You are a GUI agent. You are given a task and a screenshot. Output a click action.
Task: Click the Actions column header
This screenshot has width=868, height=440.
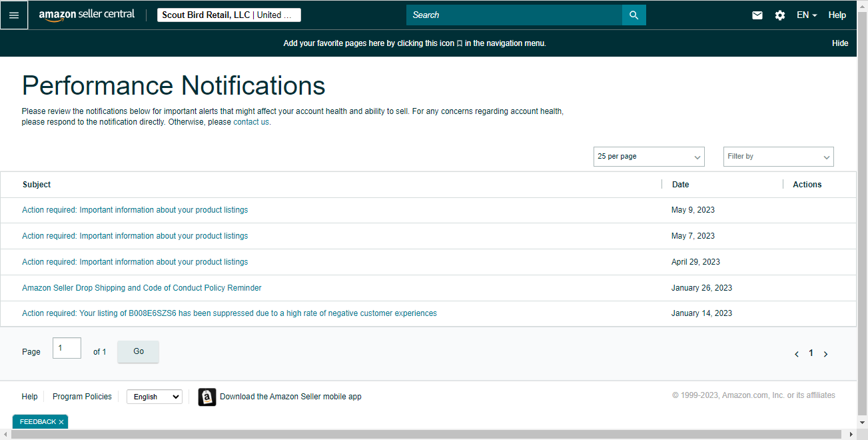click(807, 185)
